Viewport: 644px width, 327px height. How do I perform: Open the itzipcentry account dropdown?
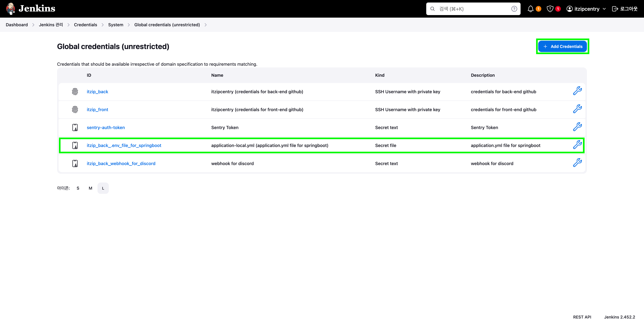tap(586, 9)
